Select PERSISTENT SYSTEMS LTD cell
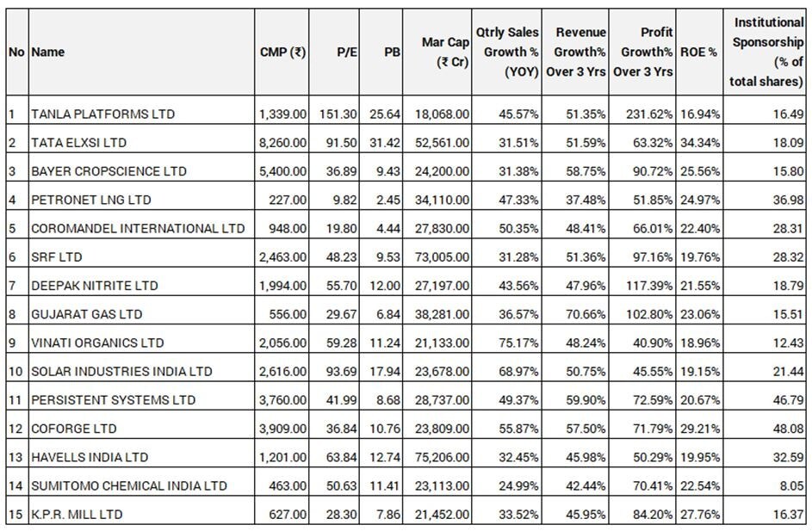This screenshot has width=812, height=531. coord(113,399)
